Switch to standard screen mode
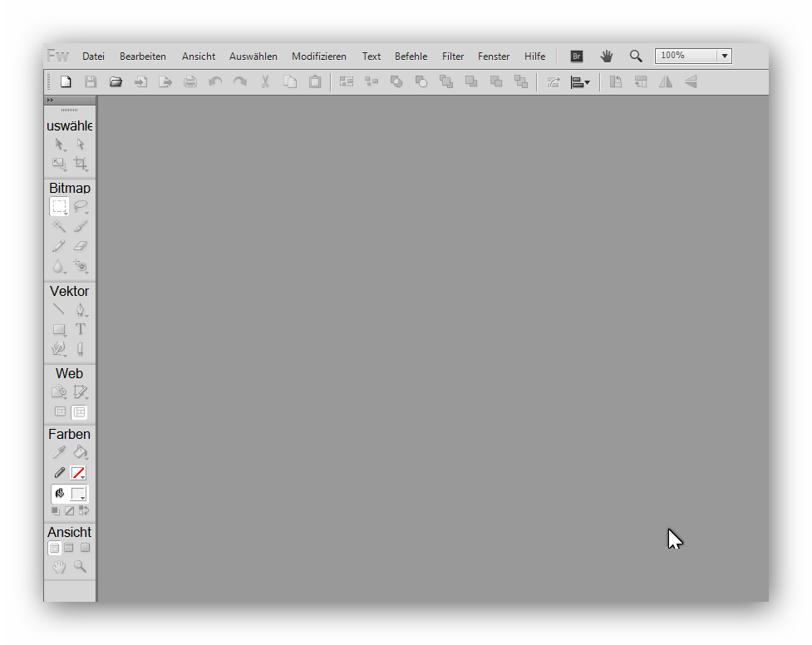The image size is (812, 645). [x=54, y=548]
